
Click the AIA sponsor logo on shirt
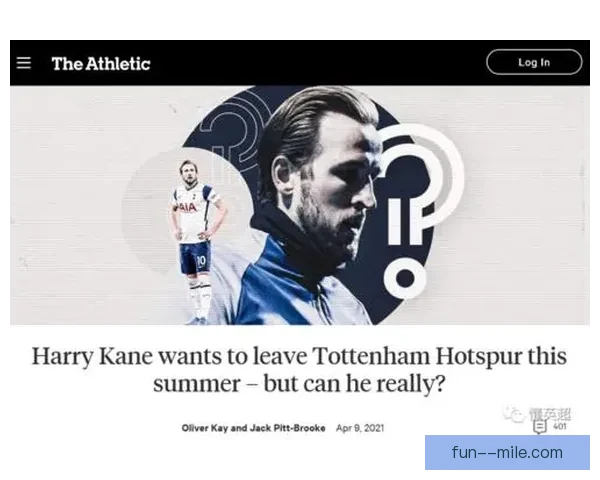point(186,207)
